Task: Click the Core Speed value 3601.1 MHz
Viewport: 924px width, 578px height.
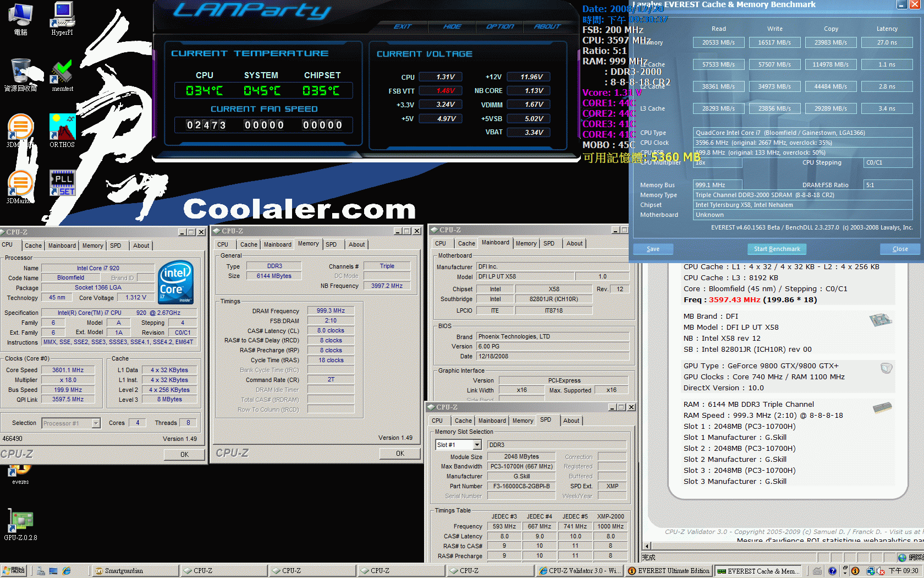Action: 68,370
